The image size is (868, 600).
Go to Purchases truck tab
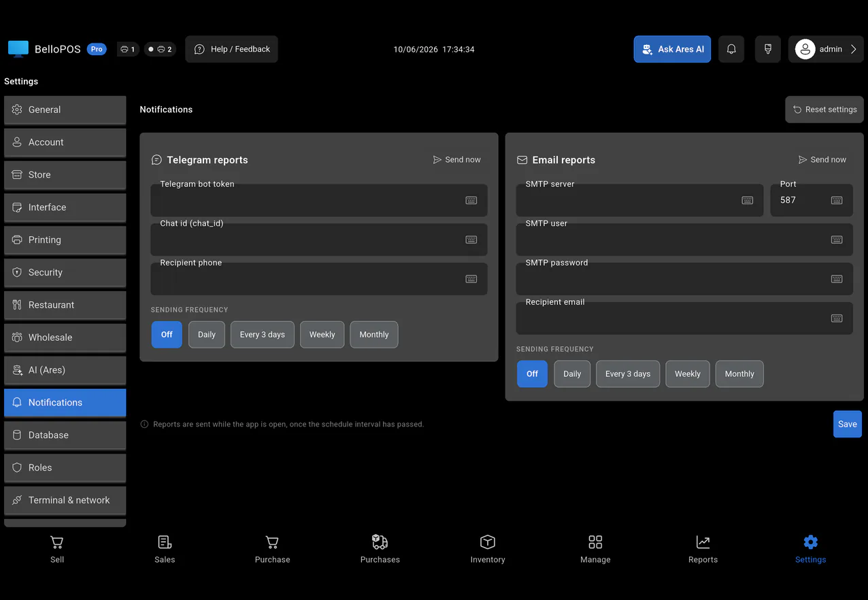[x=380, y=550]
